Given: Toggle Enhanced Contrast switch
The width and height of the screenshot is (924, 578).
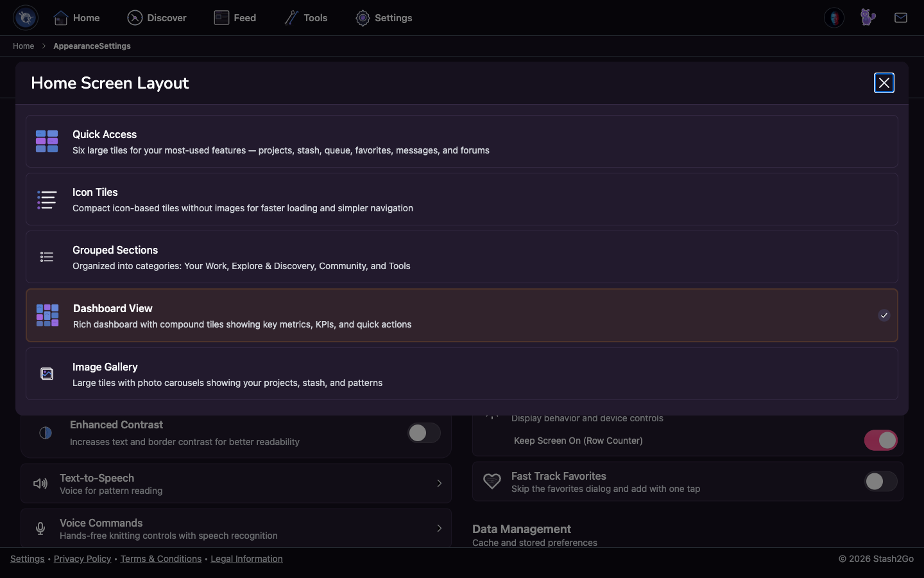Looking at the screenshot, I should [424, 433].
